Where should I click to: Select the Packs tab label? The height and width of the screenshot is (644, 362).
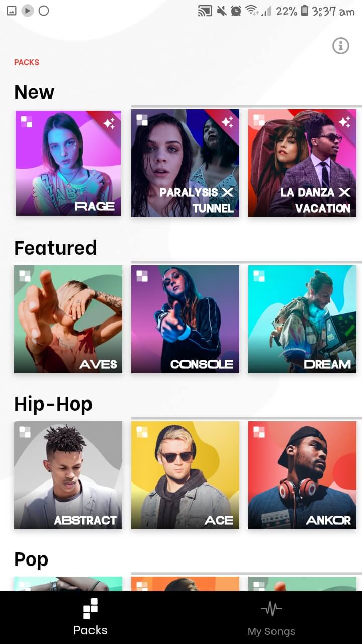point(90,630)
